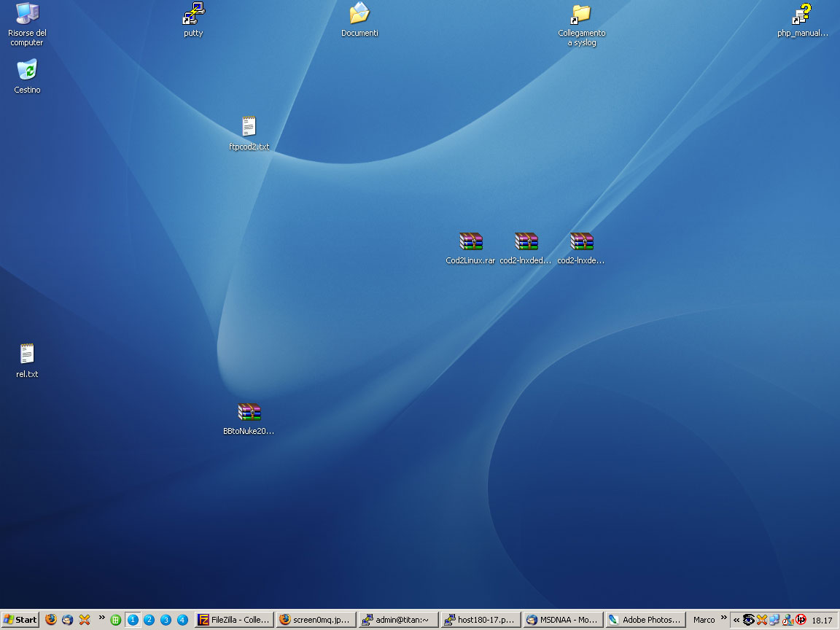Click the BBtoNuke archive on desktop
Viewport: 840px width, 630px height.
(249, 413)
